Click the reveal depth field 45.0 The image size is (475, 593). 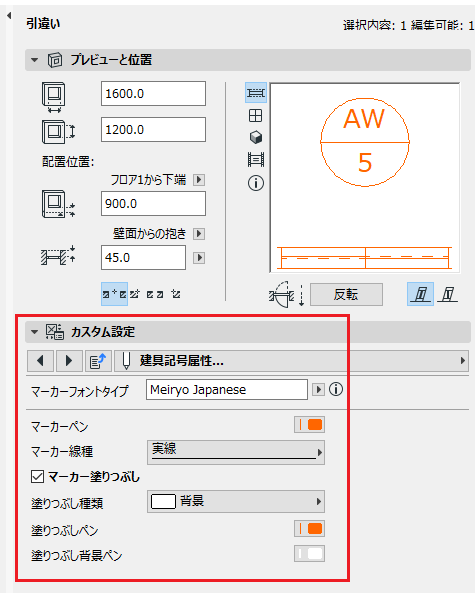coord(143,258)
